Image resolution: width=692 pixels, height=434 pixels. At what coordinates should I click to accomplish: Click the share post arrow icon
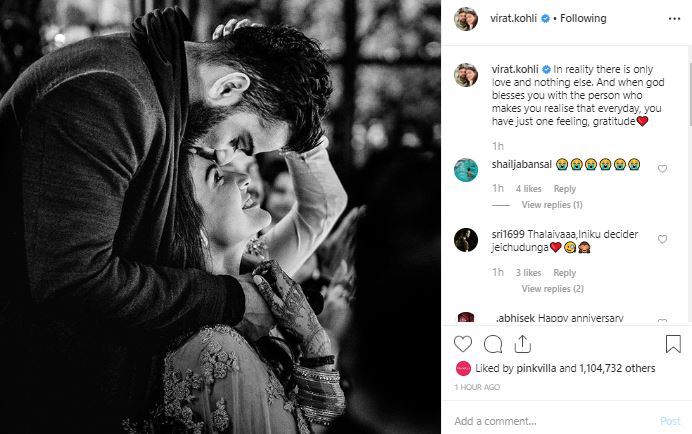522,344
